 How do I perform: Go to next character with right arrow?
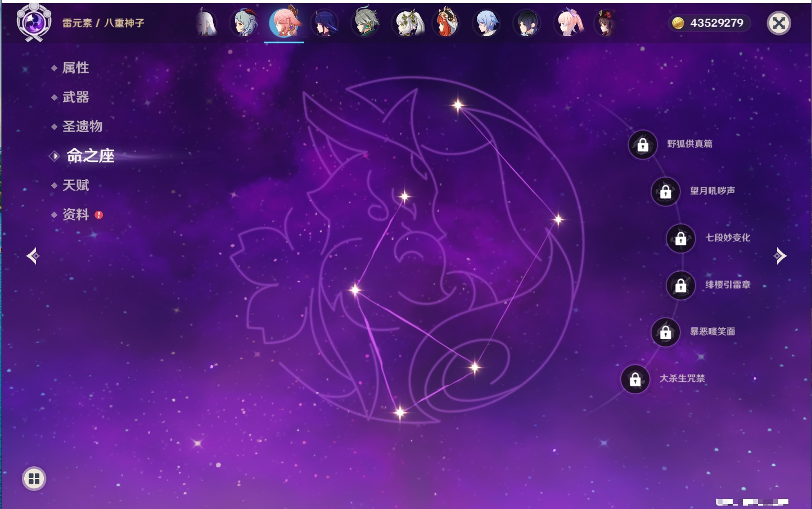tap(780, 256)
